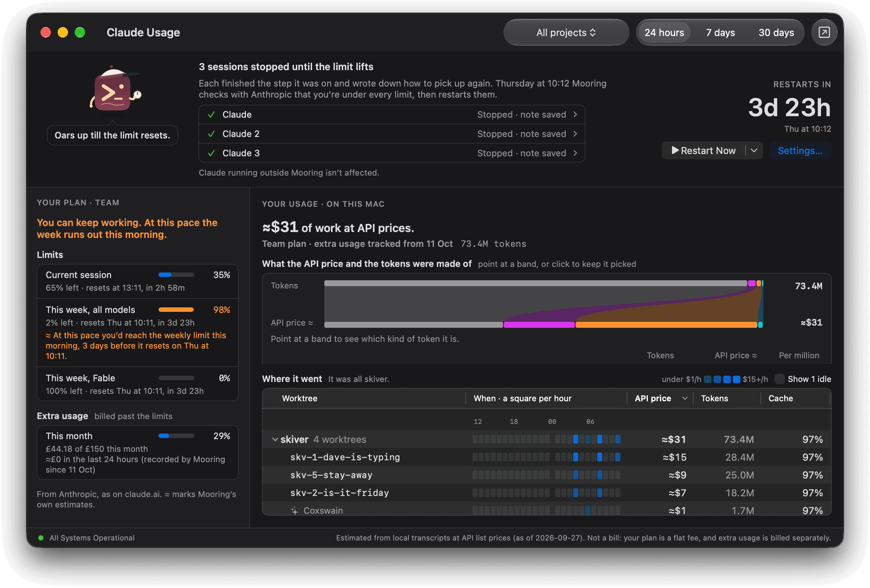Click the "Oars up till the limit resets." bubble
Viewport: 870px width, 588px height.
[x=112, y=135]
